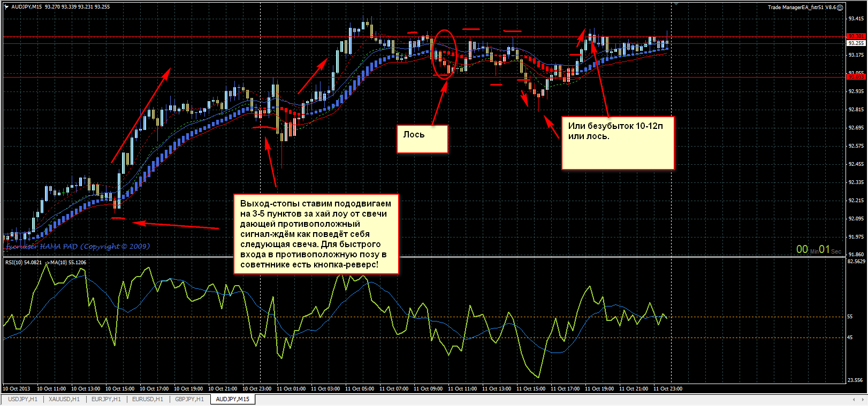Click the Trade ManagerEA_fxr51 V8.6 label

(802, 7)
